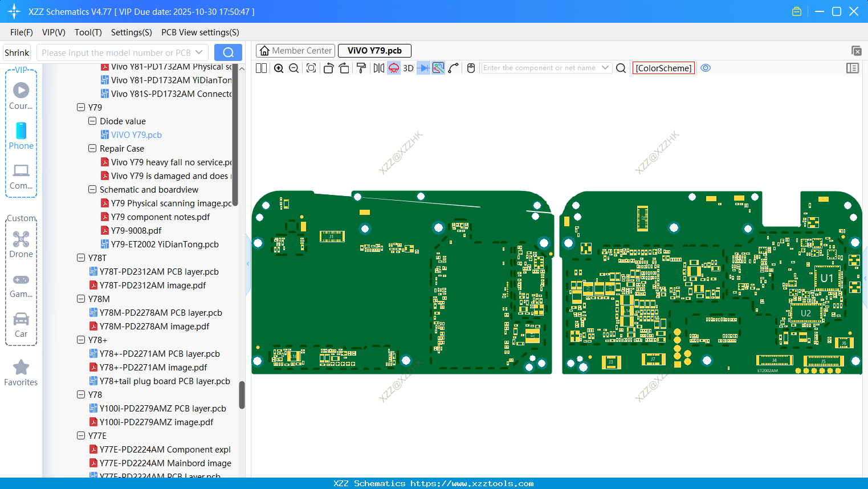Image resolution: width=868 pixels, height=489 pixels.
Task: Select the U2 chip on the board
Action: click(x=806, y=313)
